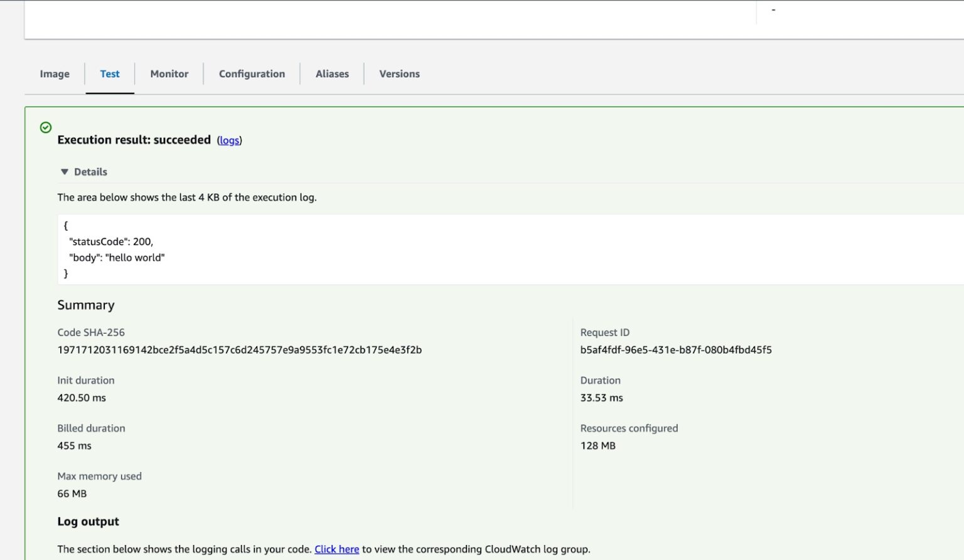Open the Monitor tab
This screenshot has height=560, width=964.
click(169, 73)
